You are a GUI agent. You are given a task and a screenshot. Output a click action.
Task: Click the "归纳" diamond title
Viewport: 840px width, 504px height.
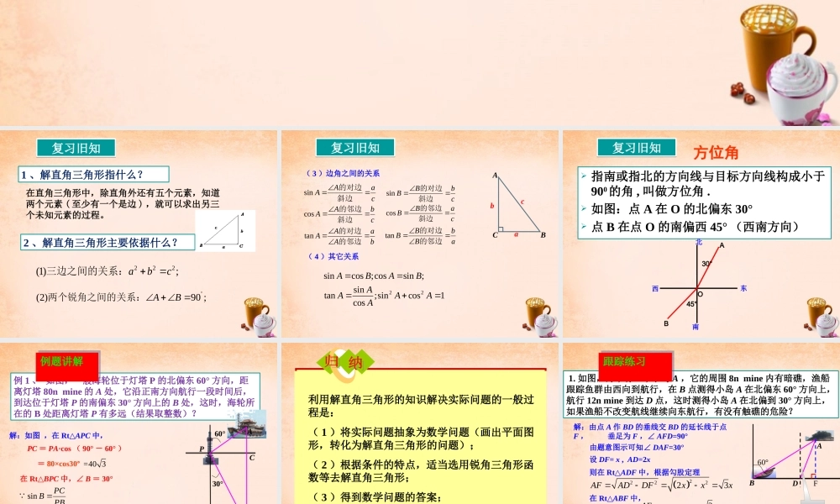click(x=344, y=362)
